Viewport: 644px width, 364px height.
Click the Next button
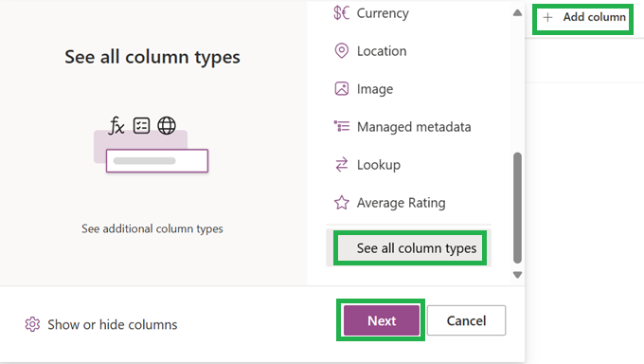[382, 320]
